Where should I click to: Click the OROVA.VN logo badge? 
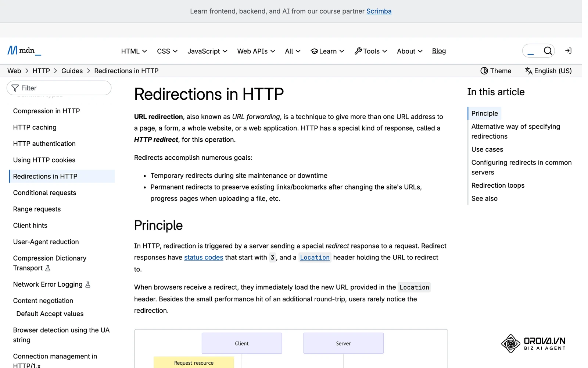click(533, 344)
